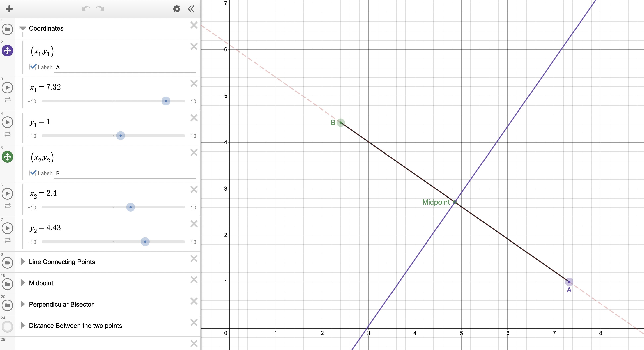Toggle the Label checkbox for point A

(x=33, y=67)
